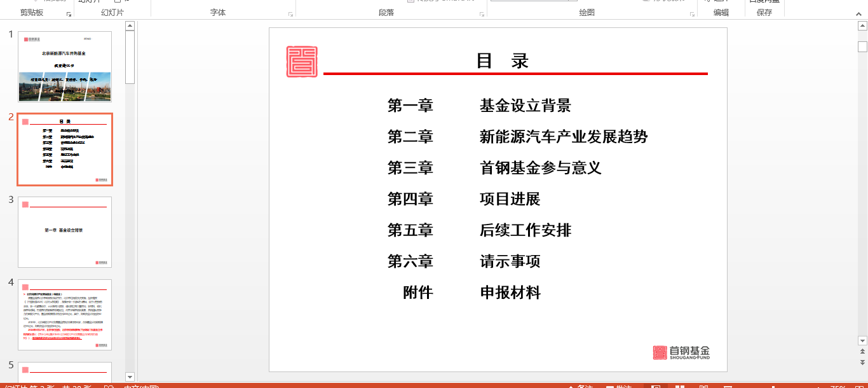Open the 段落 group dialog launcher
This screenshot has height=388, width=868.
[482, 13]
